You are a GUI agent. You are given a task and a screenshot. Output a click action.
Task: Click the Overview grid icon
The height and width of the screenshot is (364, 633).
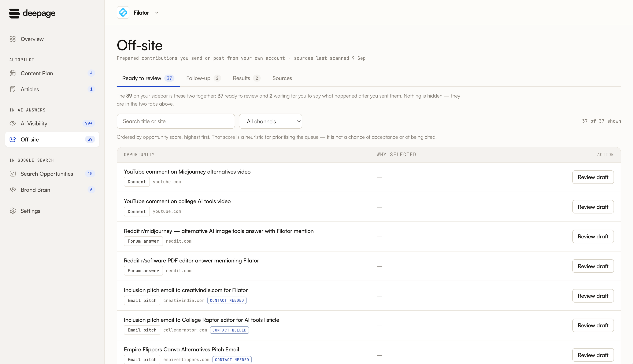[12, 39]
